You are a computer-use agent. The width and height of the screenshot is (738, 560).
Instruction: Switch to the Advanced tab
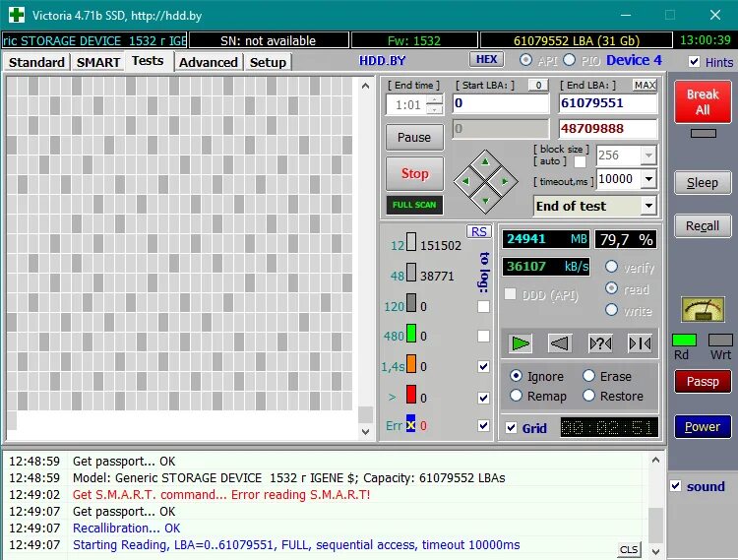point(209,62)
